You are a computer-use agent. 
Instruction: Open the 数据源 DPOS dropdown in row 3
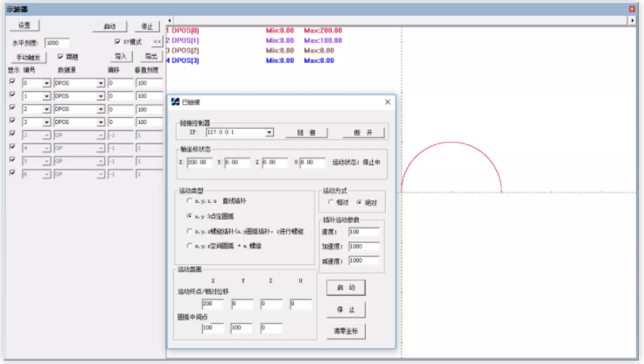pos(101,122)
